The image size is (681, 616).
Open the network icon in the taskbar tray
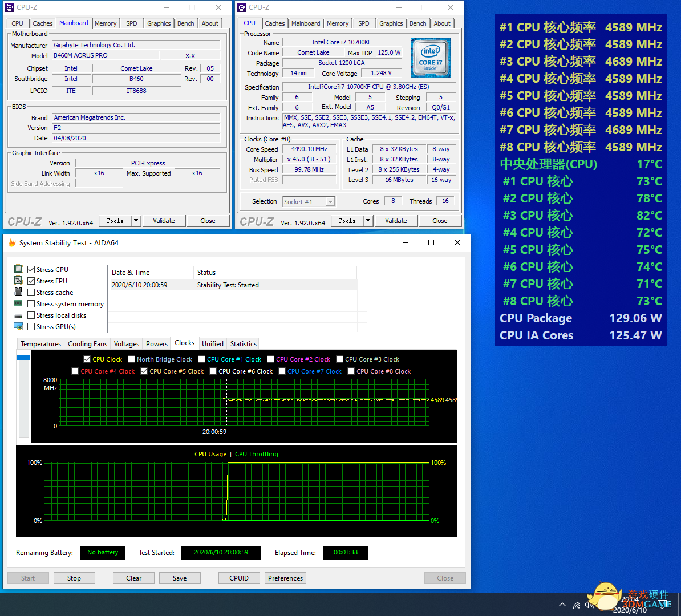577,605
